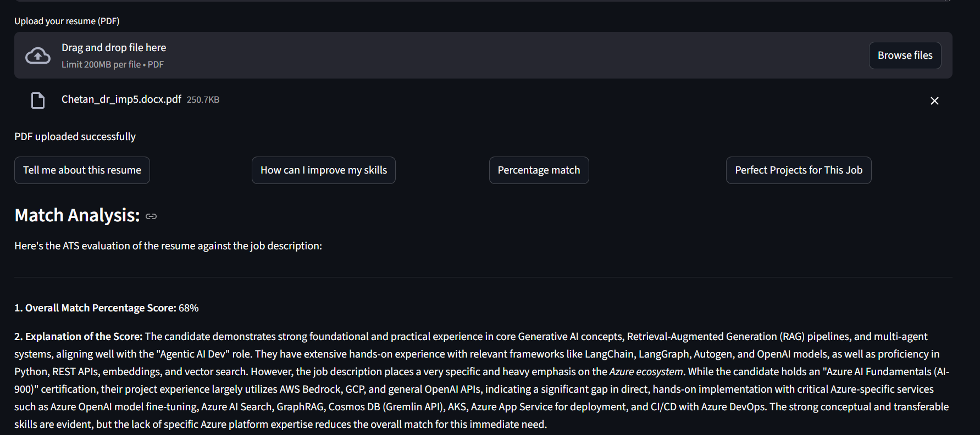Click the Drag and drop file here area
980x435 pixels.
[x=483, y=55]
